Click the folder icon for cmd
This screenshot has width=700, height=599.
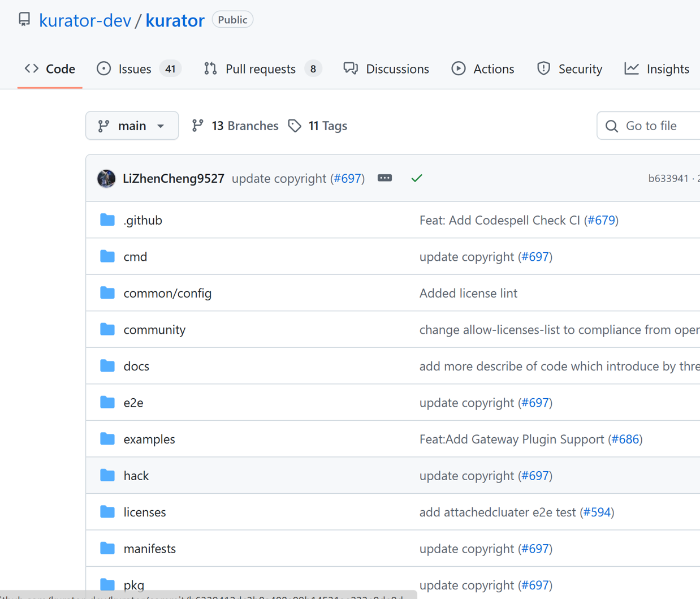pyautogui.click(x=107, y=256)
